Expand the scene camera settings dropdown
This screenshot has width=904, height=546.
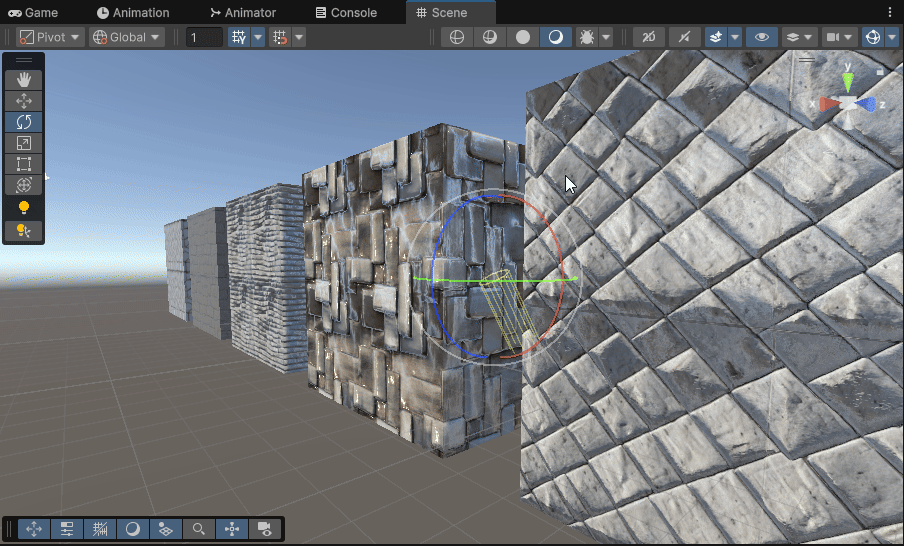coord(849,37)
